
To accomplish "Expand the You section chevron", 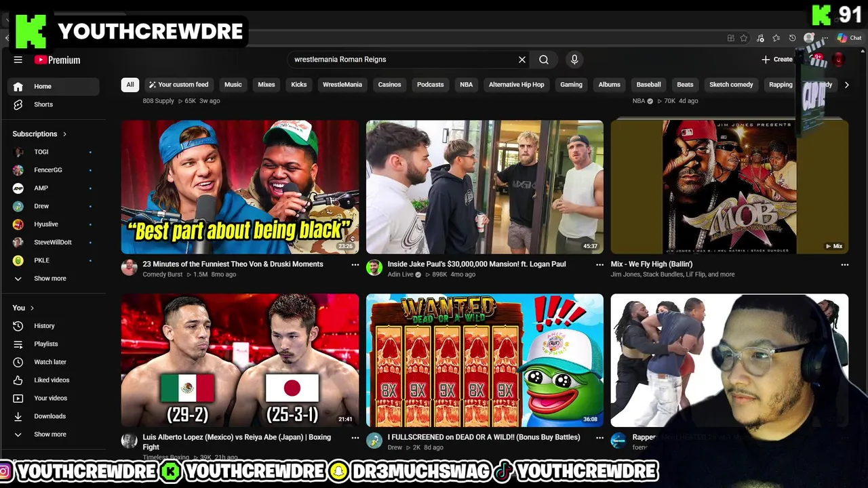I will [x=32, y=308].
